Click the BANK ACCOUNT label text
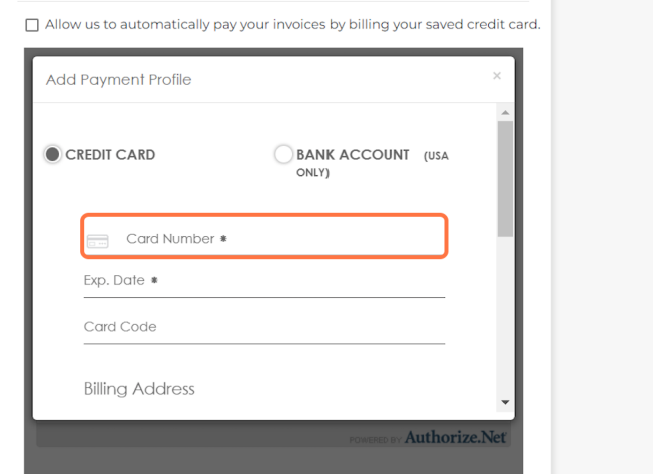Viewport: 654px width, 474px height. click(353, 155)
